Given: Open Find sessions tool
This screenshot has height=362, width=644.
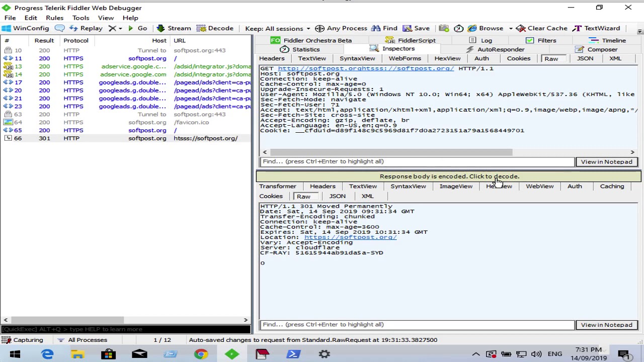Looking at the screenshot, I should click(x=384, y=28).
